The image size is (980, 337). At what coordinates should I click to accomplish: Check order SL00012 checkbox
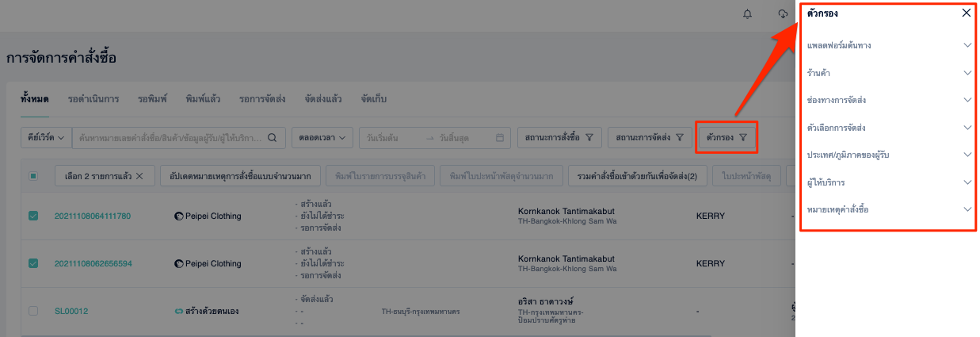point(33,311)
